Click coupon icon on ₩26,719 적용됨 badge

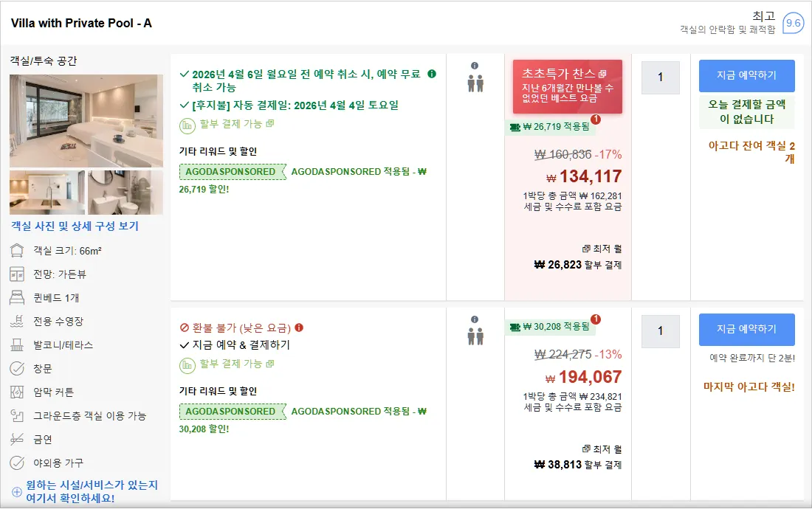pos(515,127)
